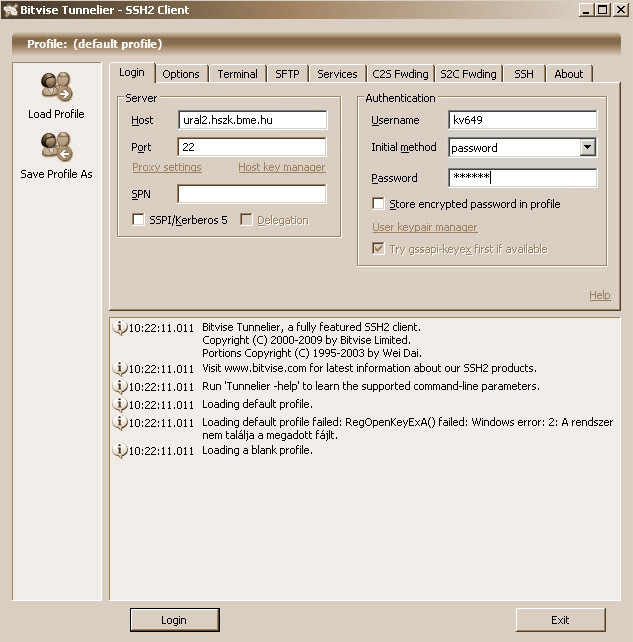This screenshot has width=633, height=642.
Task: Toggle Try gssapi-keyex first if available
Action: pyautogui.click(x=378, y=248)
